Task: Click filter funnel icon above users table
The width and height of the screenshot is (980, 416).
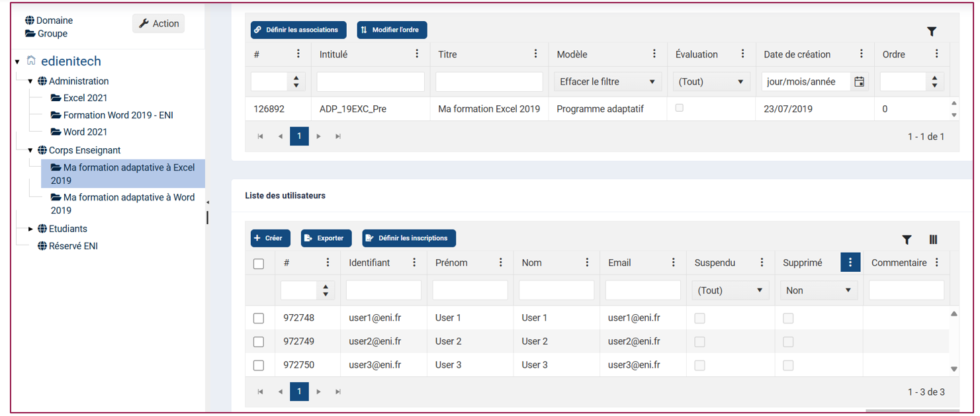Action: click(907, 239)
